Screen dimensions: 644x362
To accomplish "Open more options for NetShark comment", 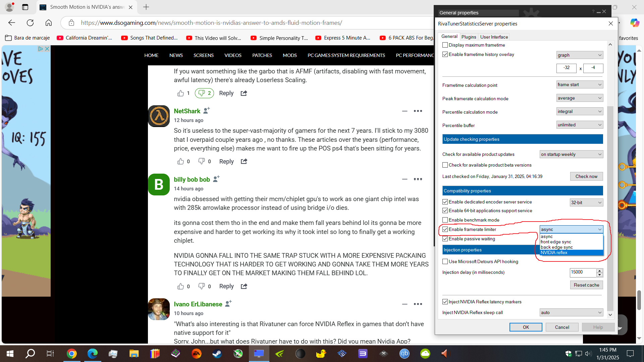I will click(418, 111).
